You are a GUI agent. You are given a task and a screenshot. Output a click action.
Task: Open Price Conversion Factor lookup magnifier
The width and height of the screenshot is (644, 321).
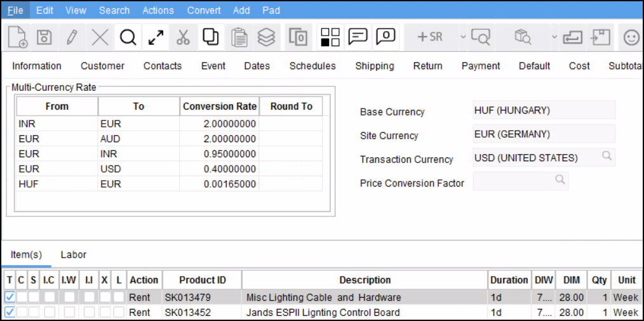(560, 180)
